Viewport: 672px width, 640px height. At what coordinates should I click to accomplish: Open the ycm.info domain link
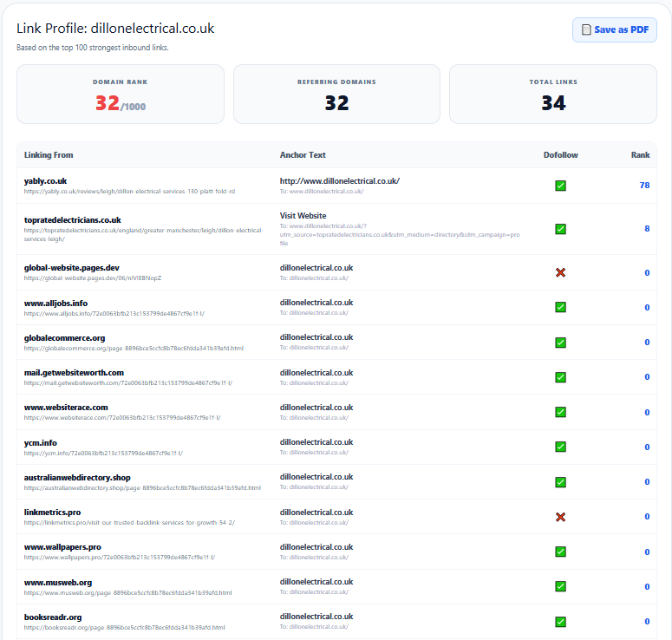click(x=40, y=443)
